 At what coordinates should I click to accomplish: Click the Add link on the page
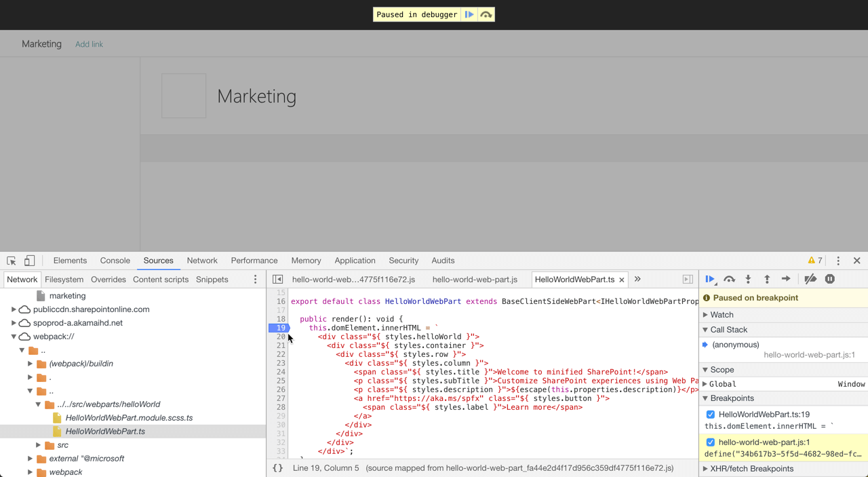pyautogui.click(x=89, y=44)
